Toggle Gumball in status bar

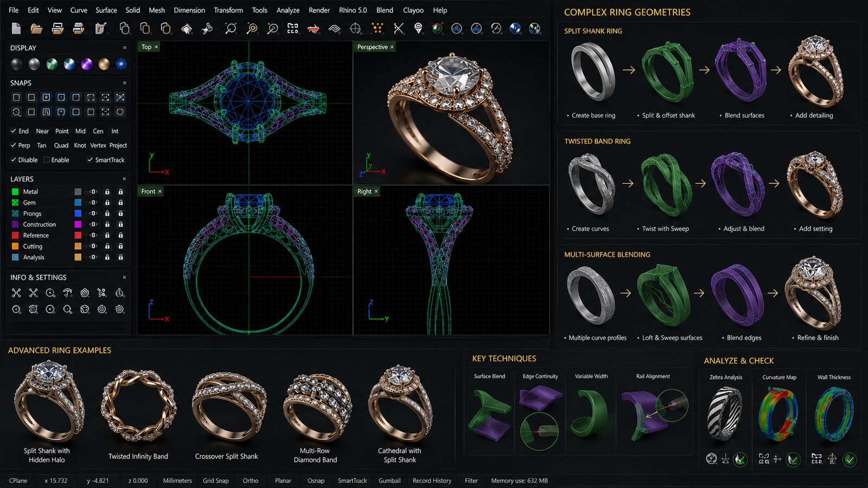point(390,480)
